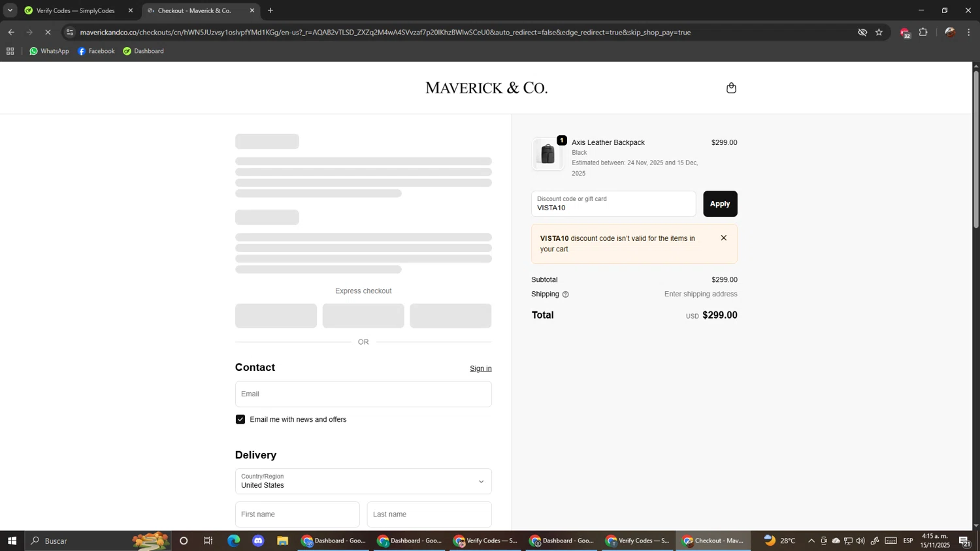
Task: Focus the First name field
Action: 297,514
